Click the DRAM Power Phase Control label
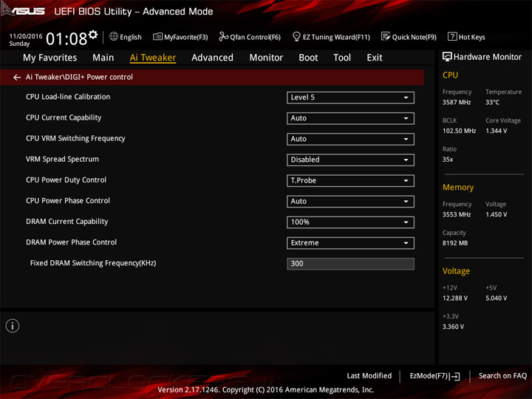Image resolution: width=532 pixels, height=399 pixels. 71,242
